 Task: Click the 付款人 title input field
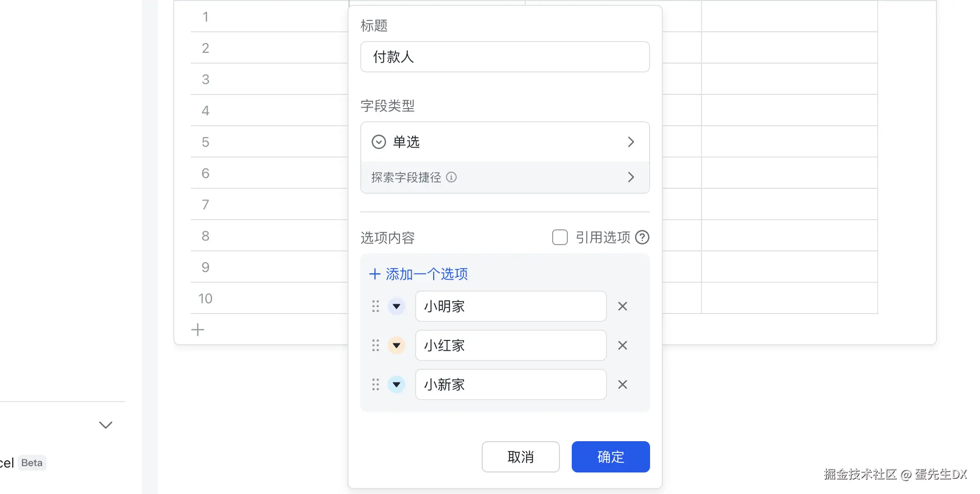[x=505, y=57]
